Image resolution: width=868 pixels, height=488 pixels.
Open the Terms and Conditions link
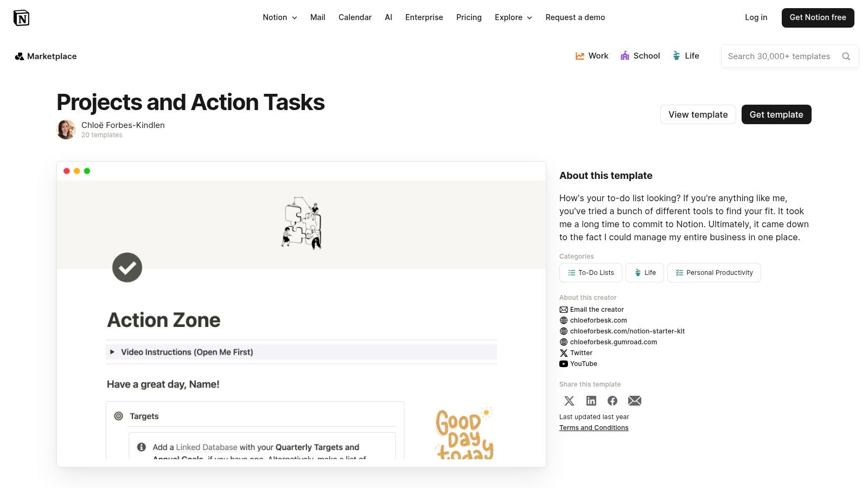pos(593,427)
